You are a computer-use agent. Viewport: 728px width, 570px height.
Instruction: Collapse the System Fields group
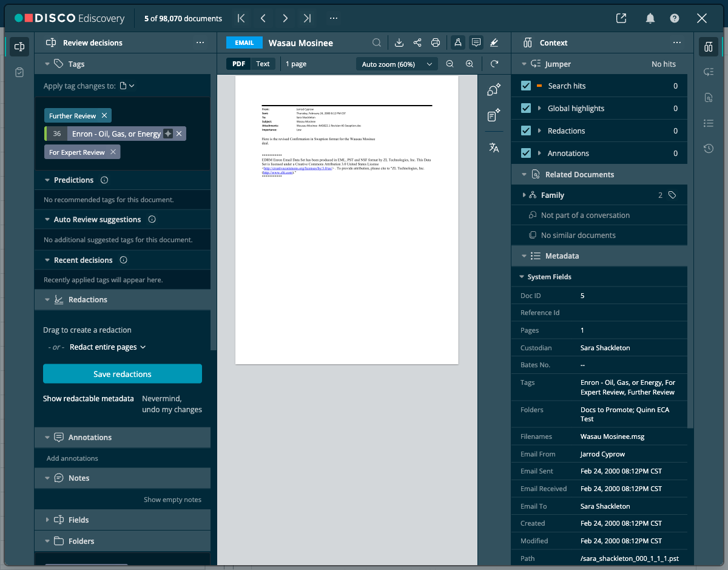[522, 277]
